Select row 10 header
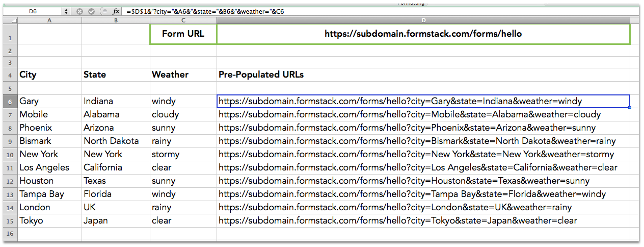Screen dimensions: 644x247 click(10, 155)
